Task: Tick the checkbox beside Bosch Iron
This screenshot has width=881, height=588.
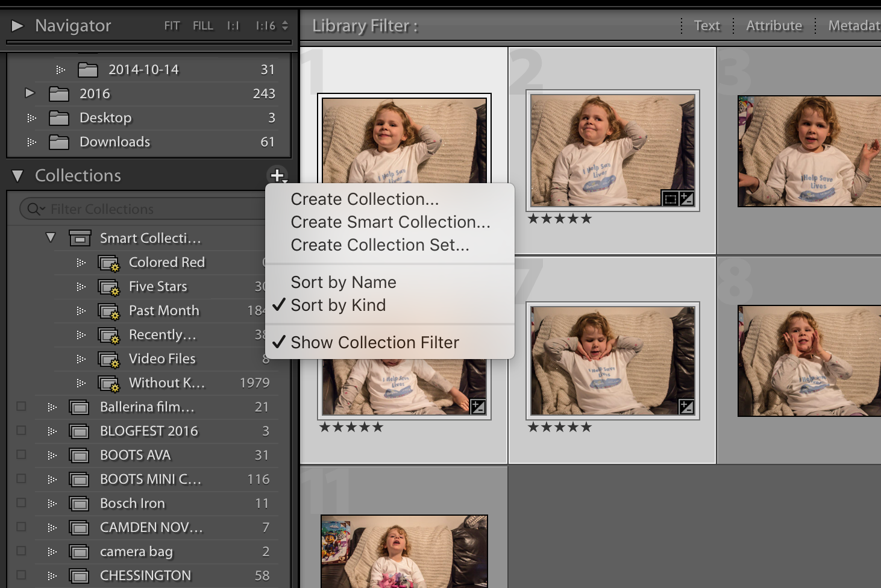Action: (21, 503)
